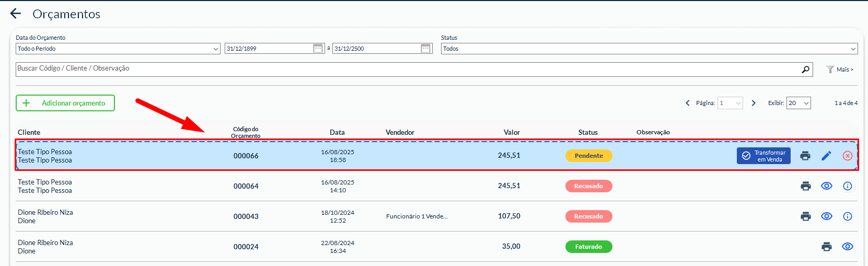Click Adicionar orçamento button
Screen dimensions: 868x266
65,103
